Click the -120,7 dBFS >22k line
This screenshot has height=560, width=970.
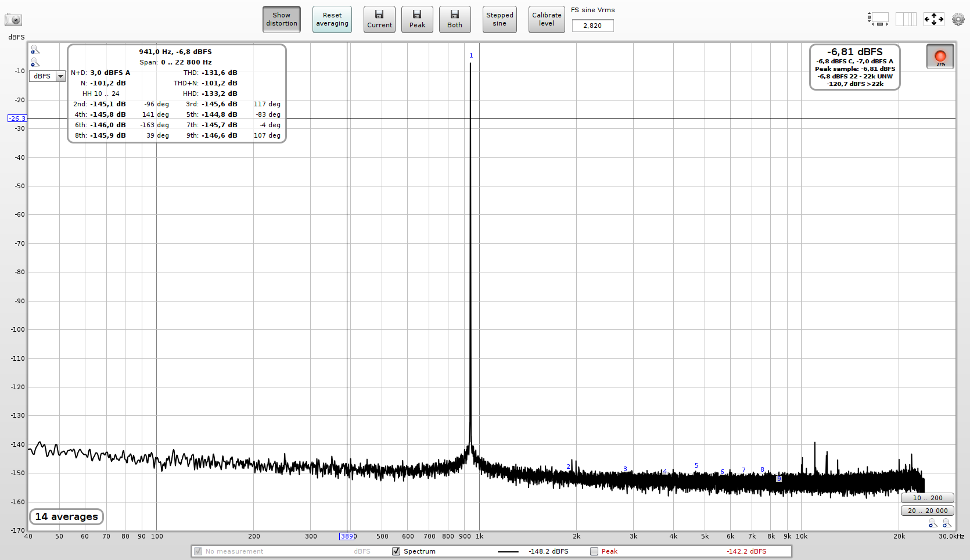tap(855, 84)
